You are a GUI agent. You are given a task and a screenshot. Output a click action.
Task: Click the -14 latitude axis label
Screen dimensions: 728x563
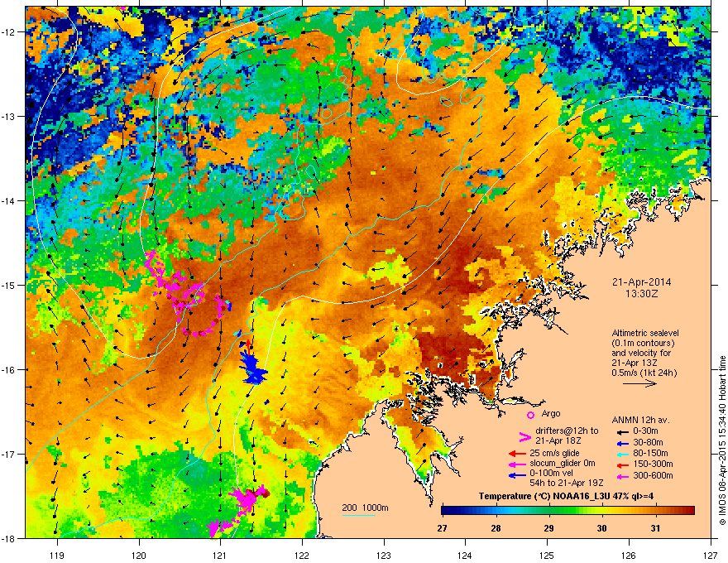pos(9,200)
